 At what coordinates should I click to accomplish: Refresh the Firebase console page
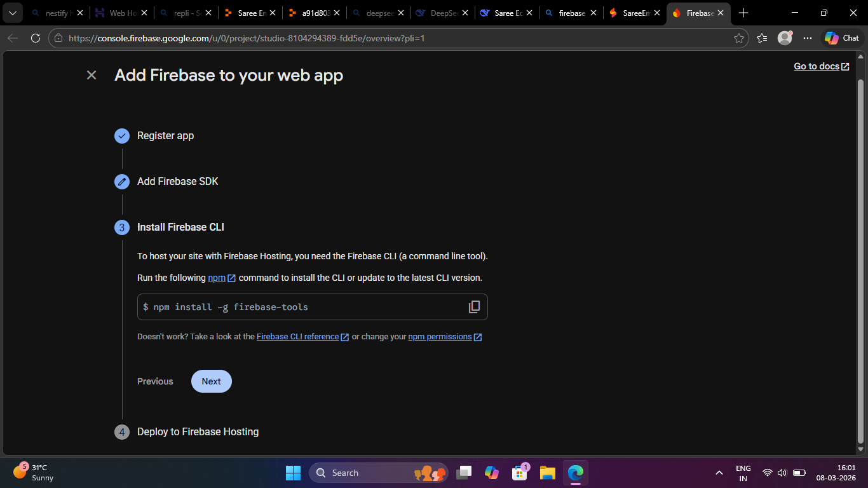pyautogui.click(x=36, y=38)
